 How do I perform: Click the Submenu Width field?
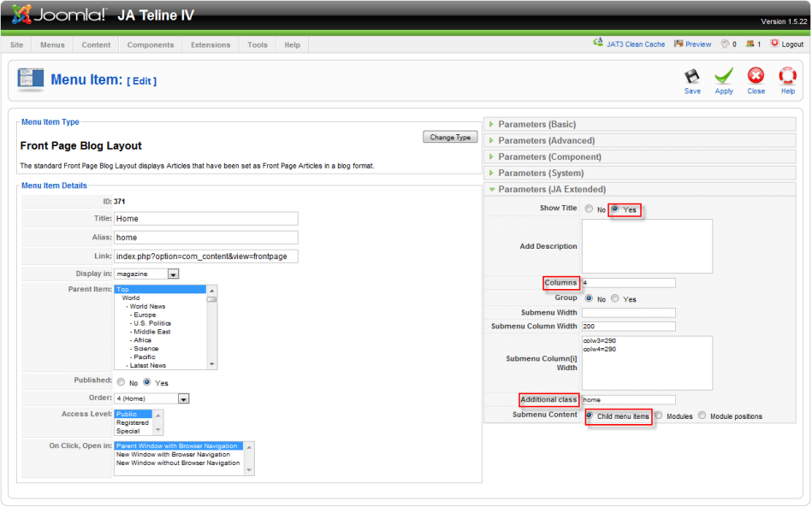[x=628, y=312]
